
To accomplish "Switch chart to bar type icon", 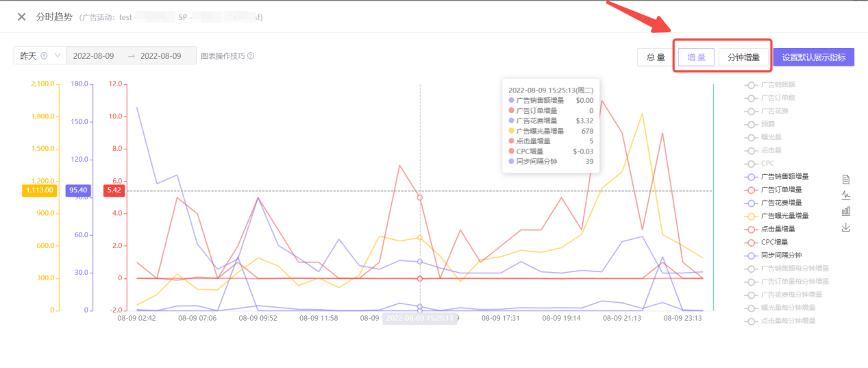I will (x=846, y=211).
